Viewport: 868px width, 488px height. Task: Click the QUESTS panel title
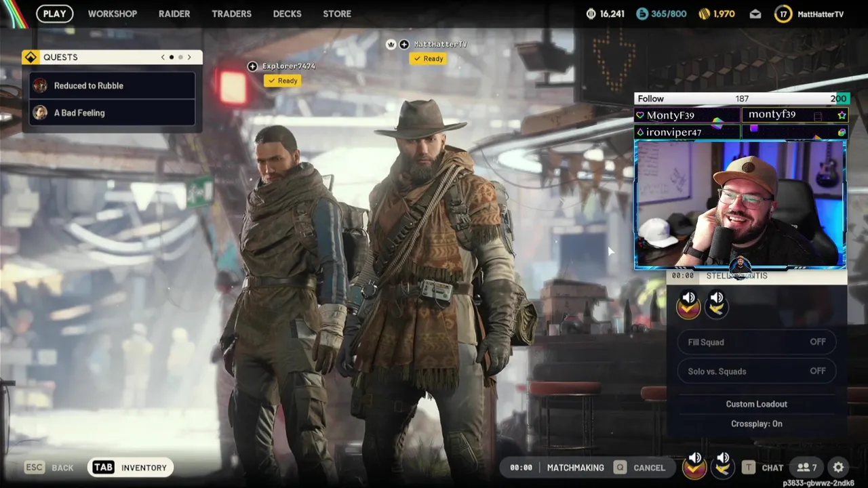60,58
